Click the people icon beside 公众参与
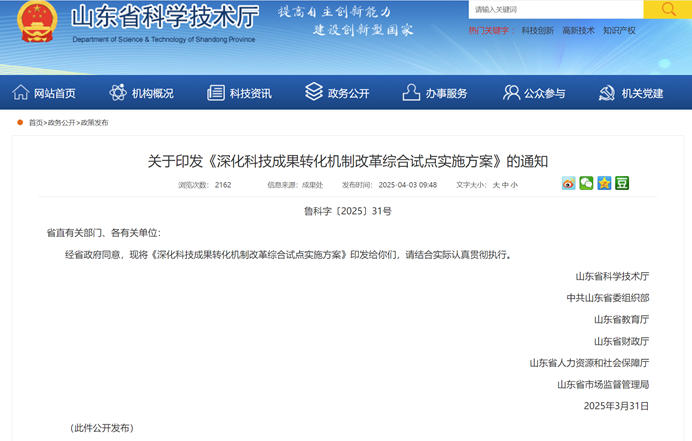Image resolution: width=692 pixels, height=441 pixels. click(511, 93)
